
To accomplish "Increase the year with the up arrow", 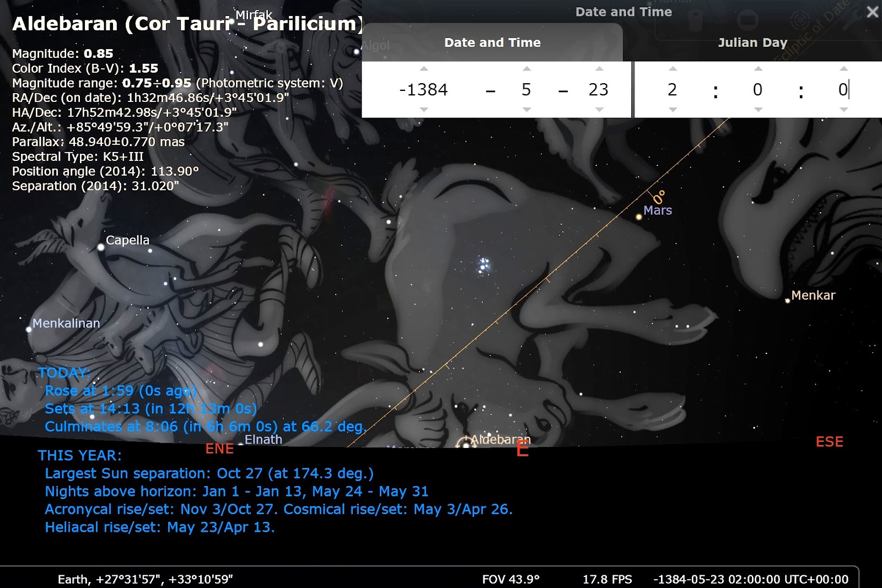I will [423, 69].
